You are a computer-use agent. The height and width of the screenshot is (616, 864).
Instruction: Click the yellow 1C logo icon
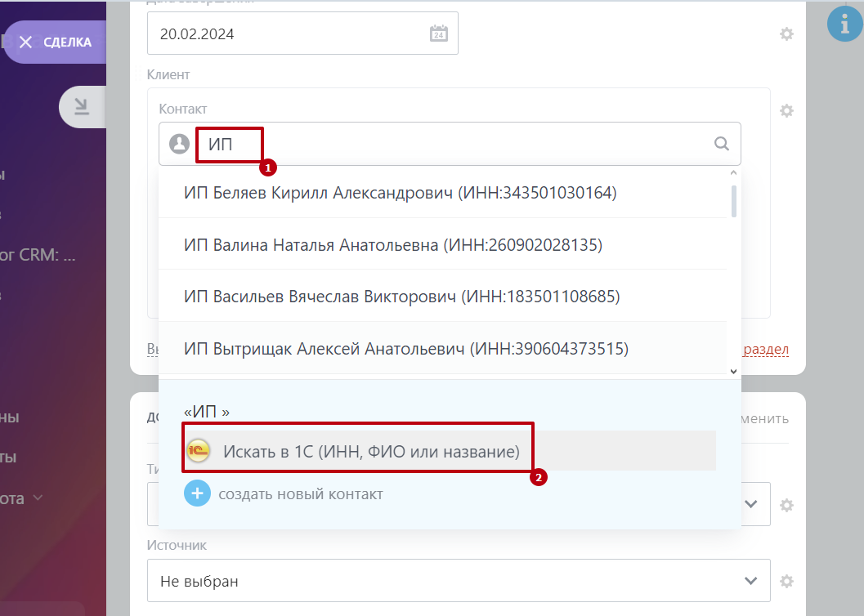(198, 451)
